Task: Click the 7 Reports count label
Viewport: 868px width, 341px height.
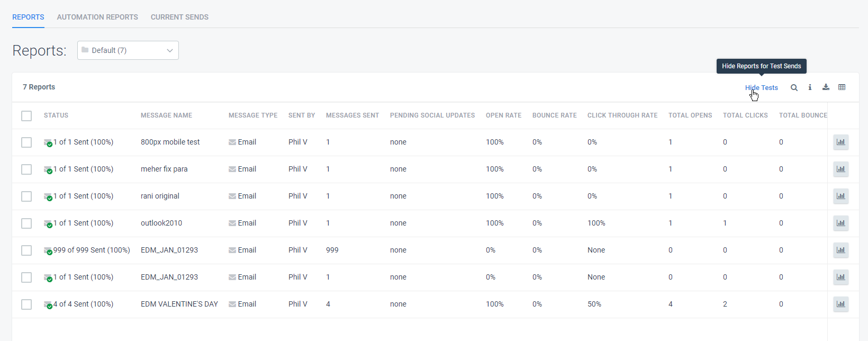Action: [39, 87]
